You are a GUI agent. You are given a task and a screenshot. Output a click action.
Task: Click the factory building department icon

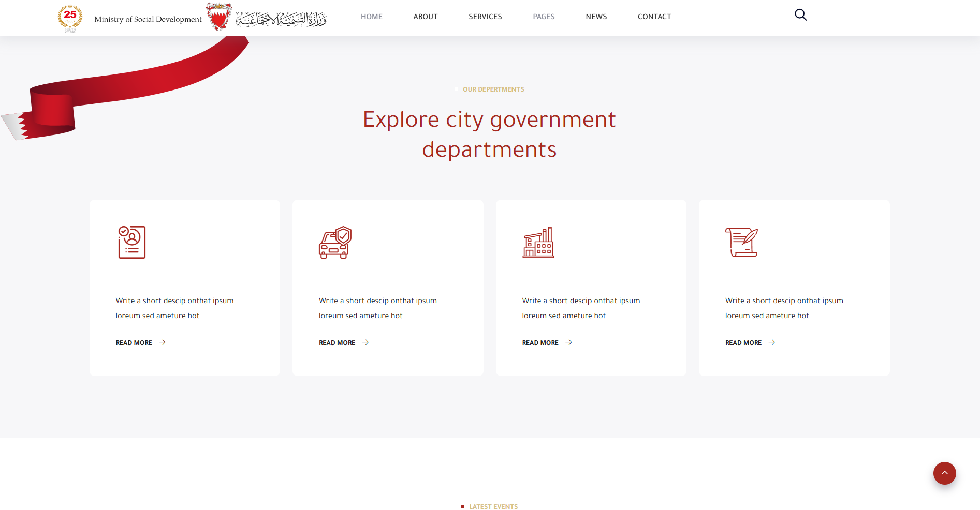click(x=538, y=242)
